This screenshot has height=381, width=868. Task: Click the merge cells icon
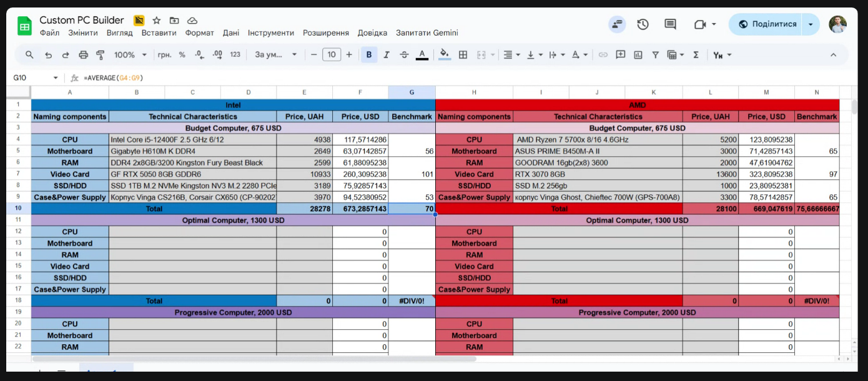point(481,55)
